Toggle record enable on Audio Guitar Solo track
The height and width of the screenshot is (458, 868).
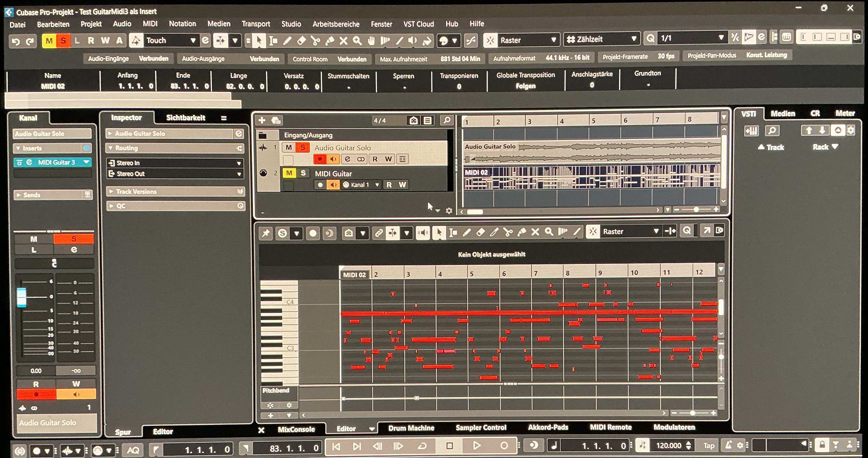[320, 159]
